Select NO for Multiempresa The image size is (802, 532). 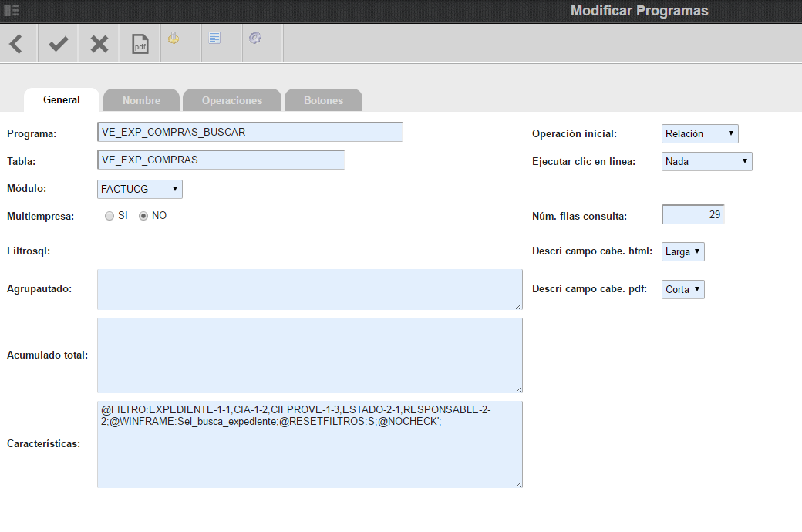point(143,216)
